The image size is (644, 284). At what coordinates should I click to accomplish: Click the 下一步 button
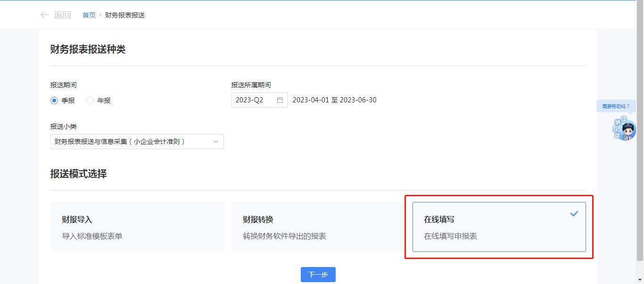pos(318,275)
